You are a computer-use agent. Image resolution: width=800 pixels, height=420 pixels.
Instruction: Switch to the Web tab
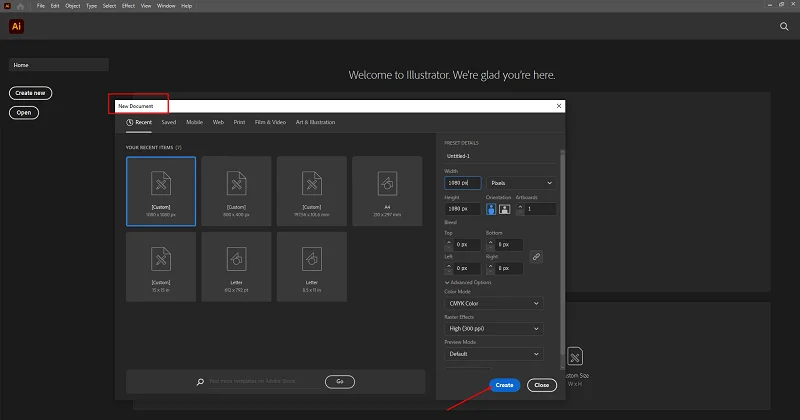coord(218,122)
